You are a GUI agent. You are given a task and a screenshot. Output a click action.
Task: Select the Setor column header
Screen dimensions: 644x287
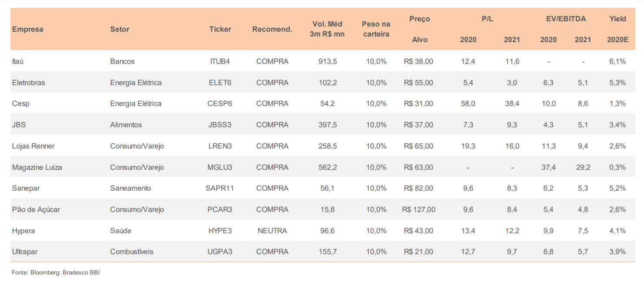(x=120, y=29)
